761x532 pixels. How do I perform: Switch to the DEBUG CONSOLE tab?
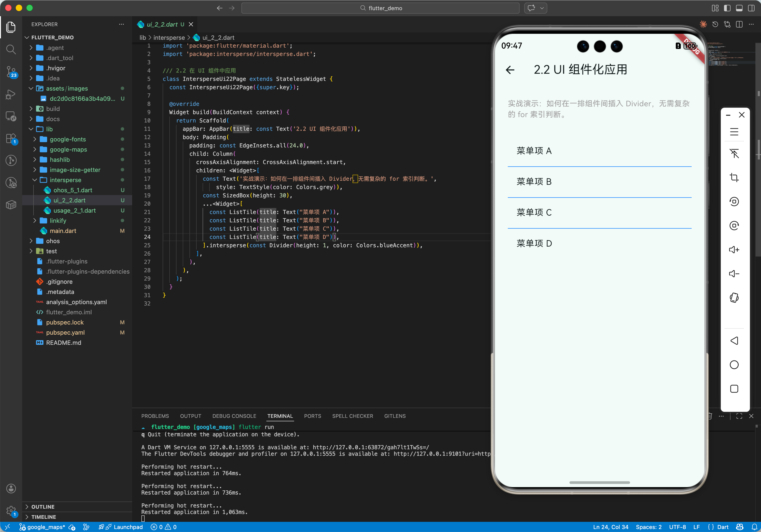[234, 416]
